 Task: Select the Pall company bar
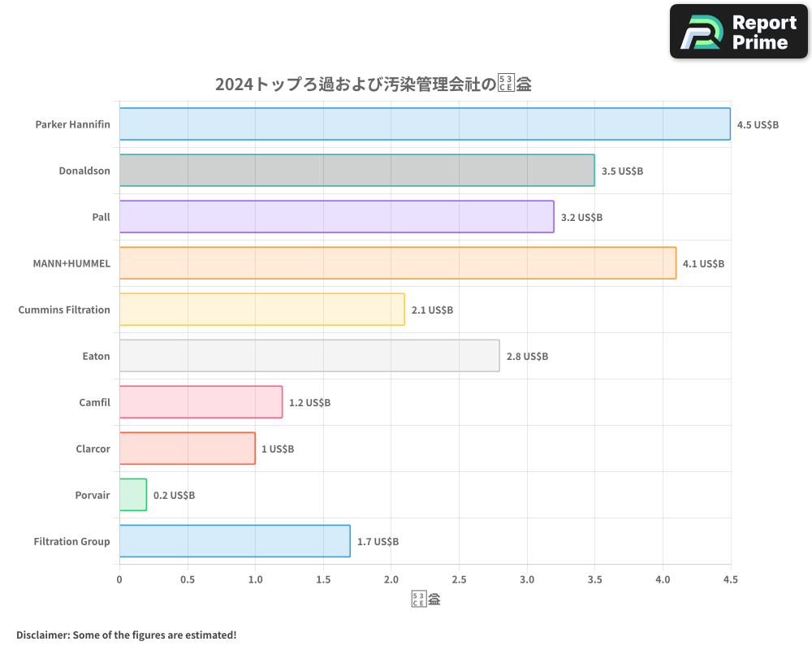pyautogui.click(x=337, y=217)
